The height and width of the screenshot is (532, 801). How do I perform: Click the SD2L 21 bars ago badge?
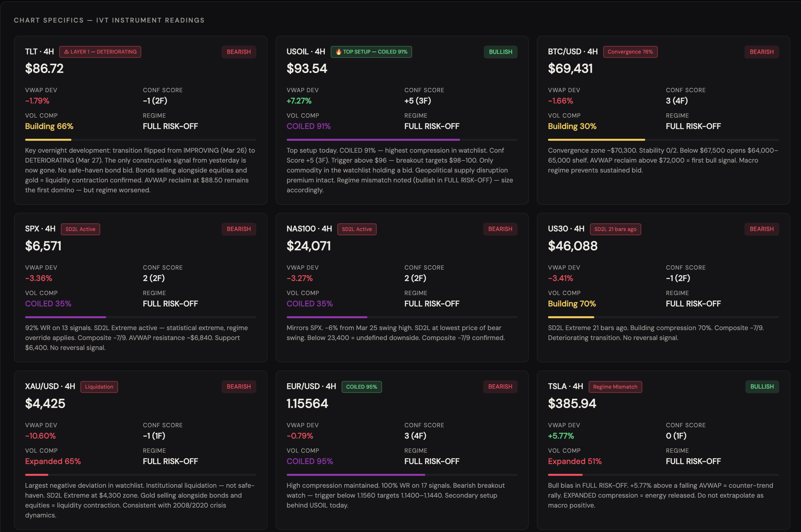[615, 229]
